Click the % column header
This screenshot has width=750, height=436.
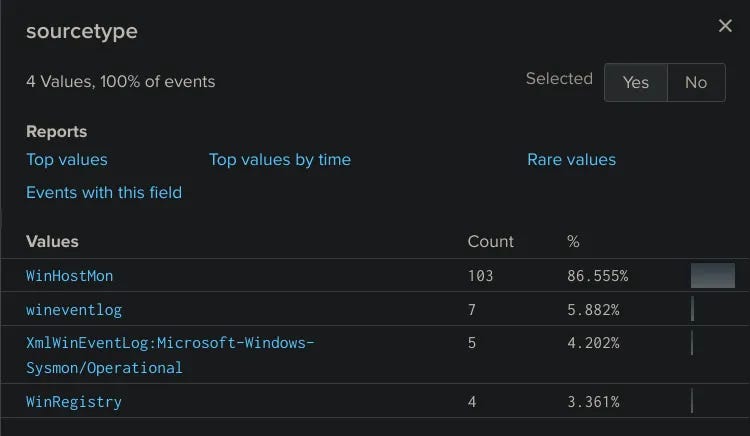point(573,241)
